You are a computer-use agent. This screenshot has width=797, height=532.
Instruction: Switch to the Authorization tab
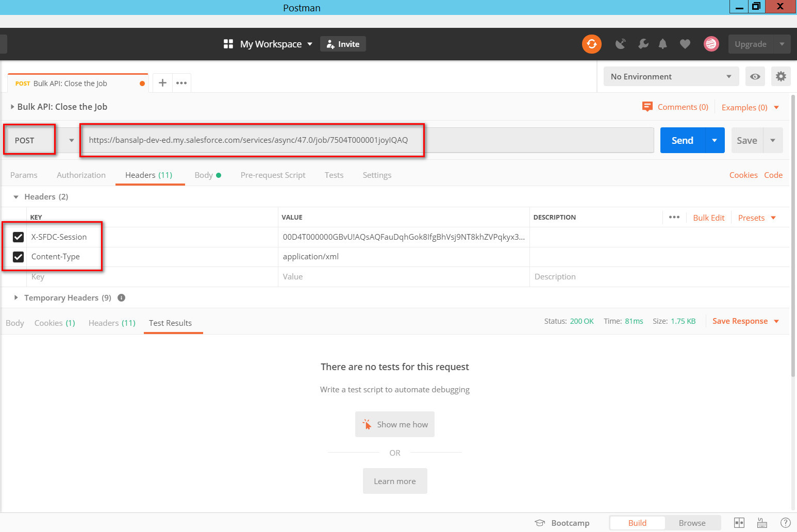[x=81, y=175]
